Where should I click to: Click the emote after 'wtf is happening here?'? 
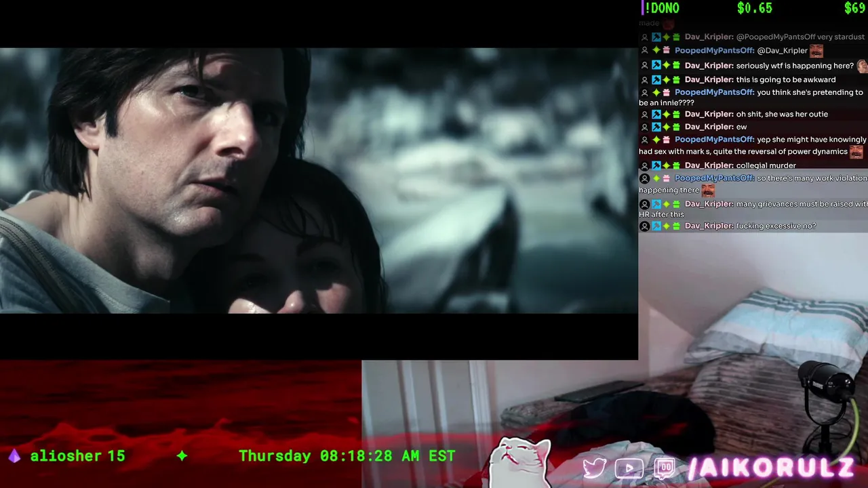[x=862, y=66]
